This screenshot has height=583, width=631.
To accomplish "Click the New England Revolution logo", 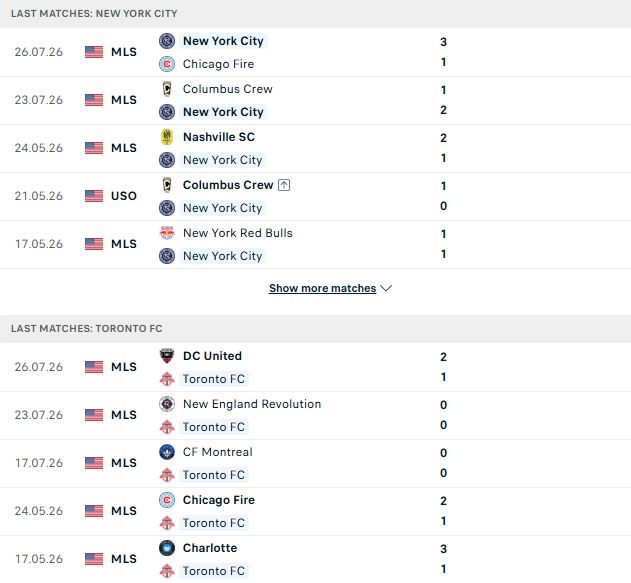I will click(167, 404).
